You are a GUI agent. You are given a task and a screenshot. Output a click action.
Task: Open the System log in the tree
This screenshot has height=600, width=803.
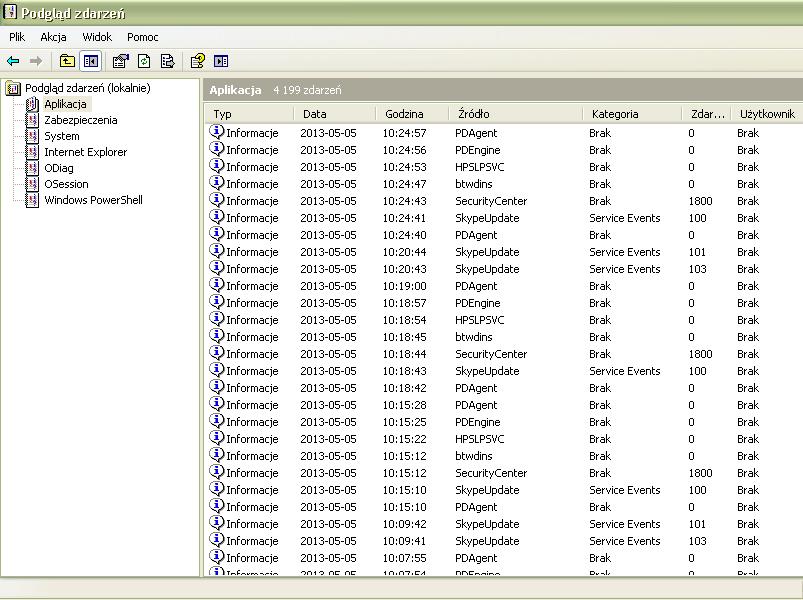click(x=61, y=136)
